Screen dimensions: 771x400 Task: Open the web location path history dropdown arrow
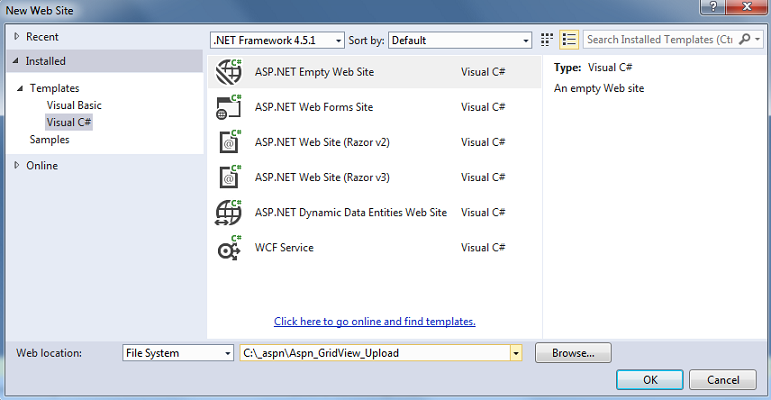[516, 353]
